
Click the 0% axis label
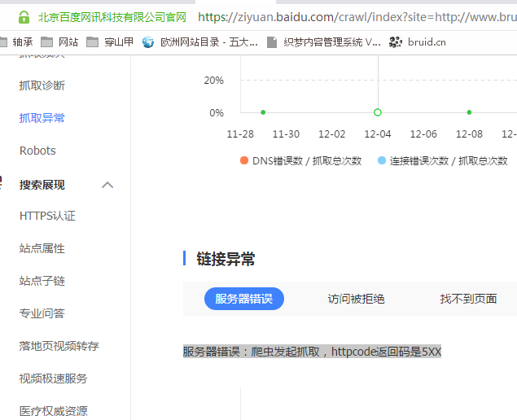pos(217,113)
